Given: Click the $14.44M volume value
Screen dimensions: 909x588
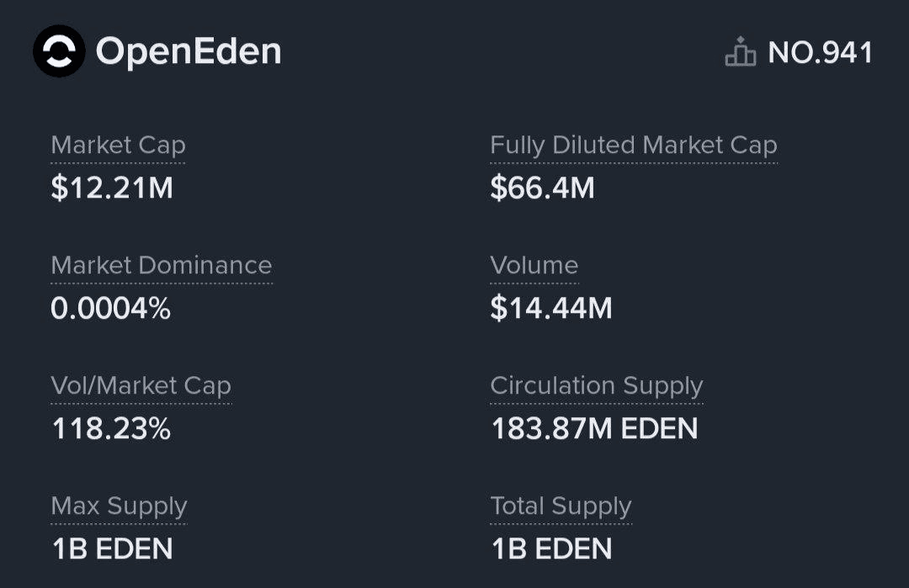Looking at the screenshot, I should click(x=551, y=309).
